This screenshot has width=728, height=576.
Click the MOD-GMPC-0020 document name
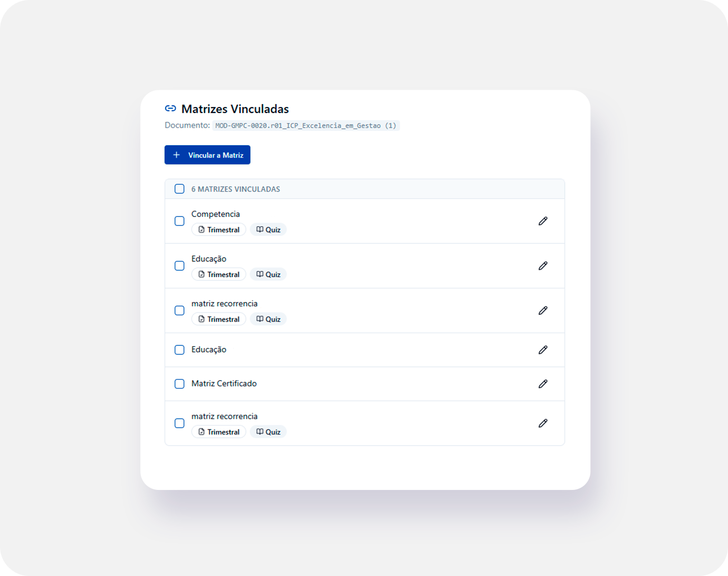(305, 126)
